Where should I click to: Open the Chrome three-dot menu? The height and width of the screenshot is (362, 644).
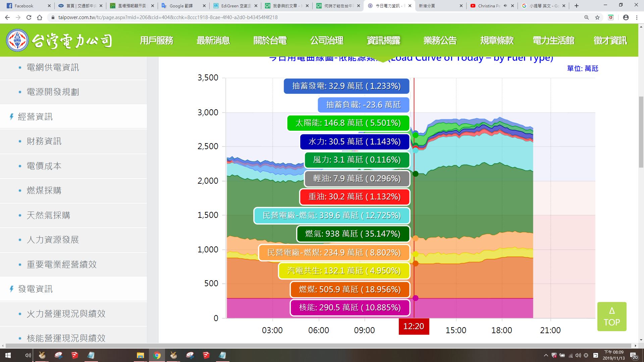[637, 17]
